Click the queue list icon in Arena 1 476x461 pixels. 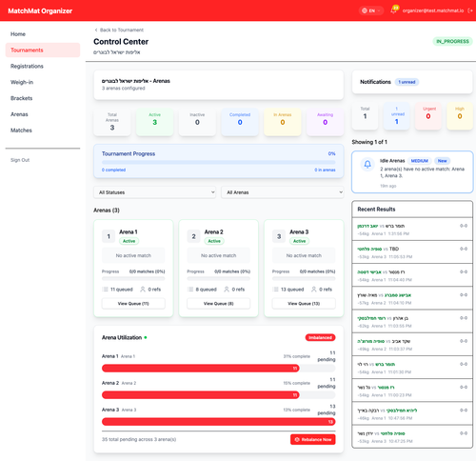pyautogui.click(x=105, y=290)
